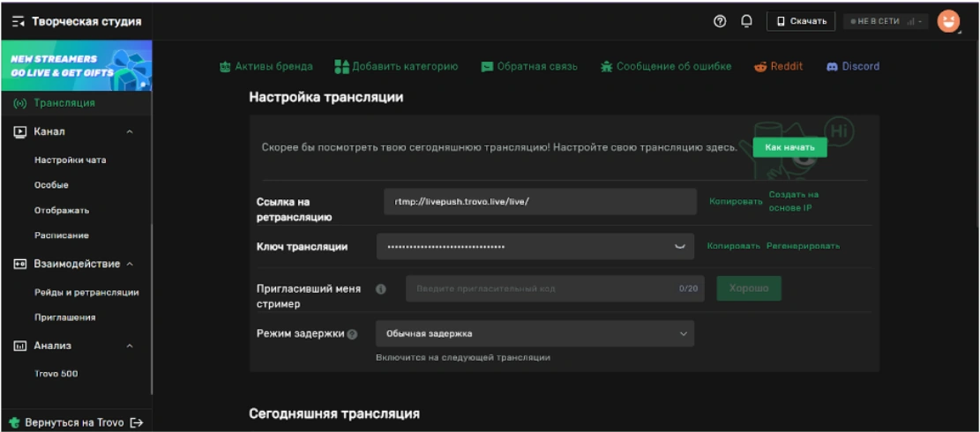Click the Канал section icon
The width and height of the screenshot is (980, 432).
[x=20, y=131]
